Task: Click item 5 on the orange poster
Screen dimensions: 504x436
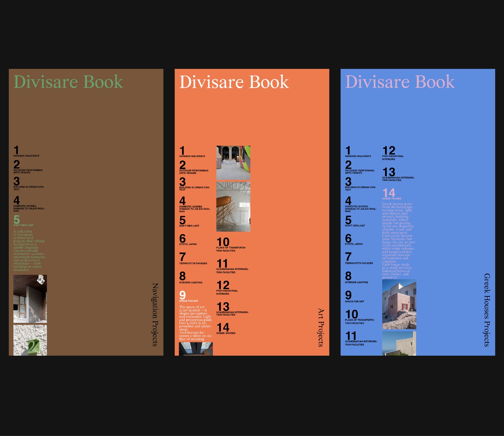Action: tap(189, 221)
